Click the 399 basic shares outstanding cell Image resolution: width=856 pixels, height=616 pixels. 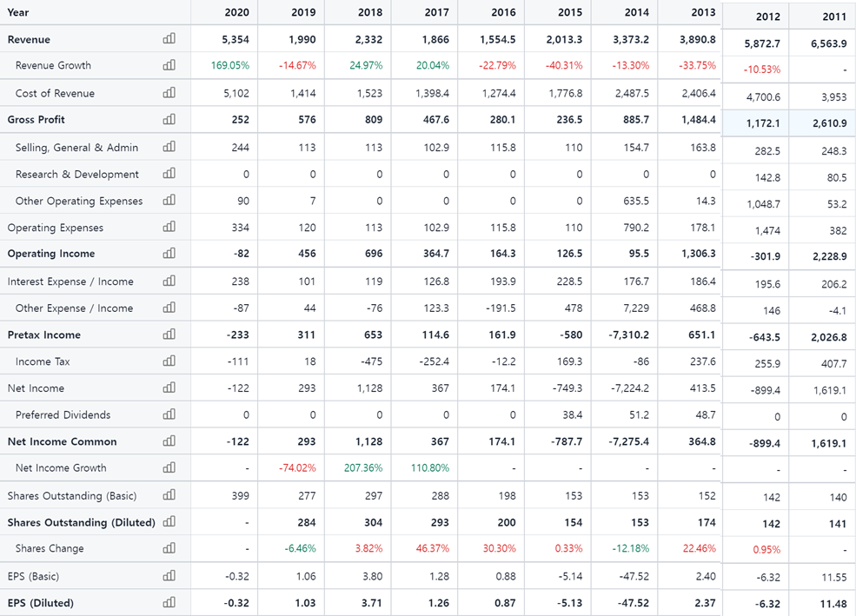click(x=240, y=496)
